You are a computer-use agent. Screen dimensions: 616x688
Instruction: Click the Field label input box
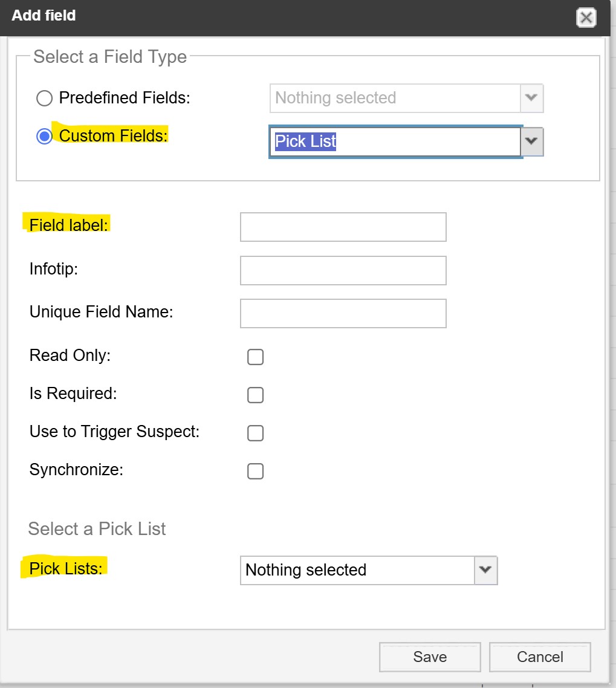click(343, 227)
